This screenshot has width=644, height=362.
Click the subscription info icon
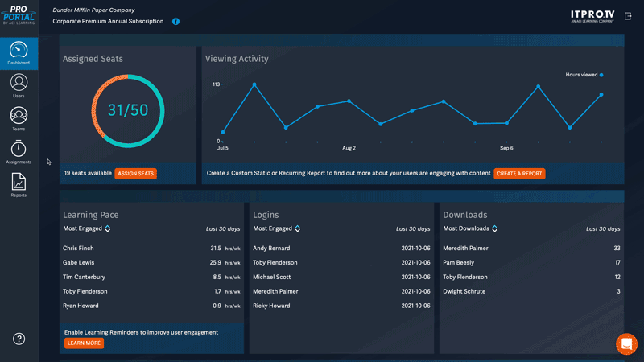175,22
